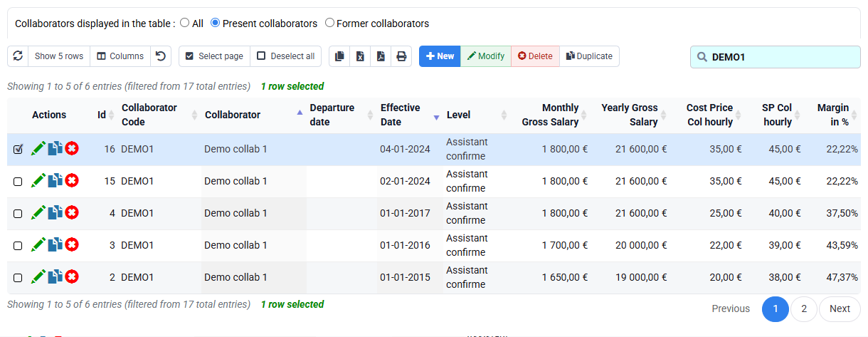Sort by Departure date column header

click(x=342, y=115)
